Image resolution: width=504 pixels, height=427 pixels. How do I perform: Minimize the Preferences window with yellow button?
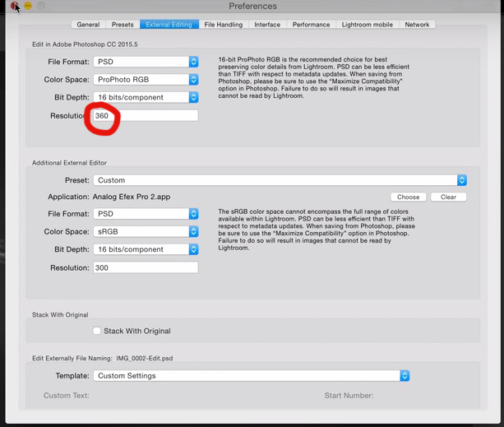click(28, 6)
